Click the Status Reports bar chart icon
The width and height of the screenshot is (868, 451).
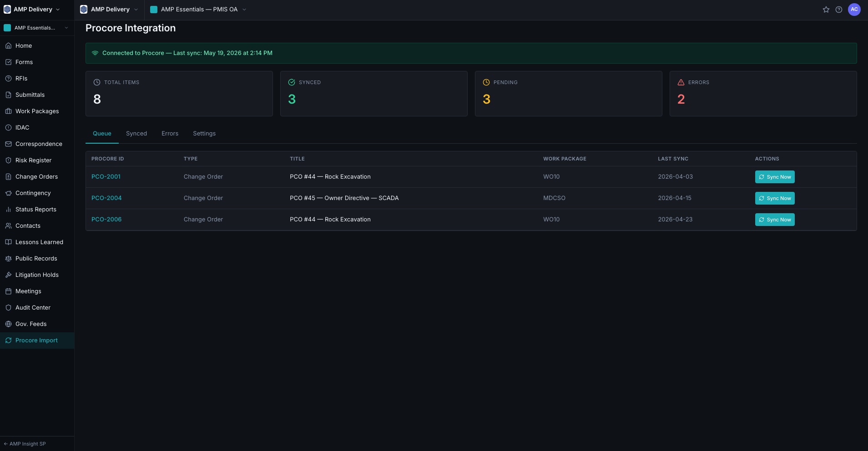coord(8,210)
